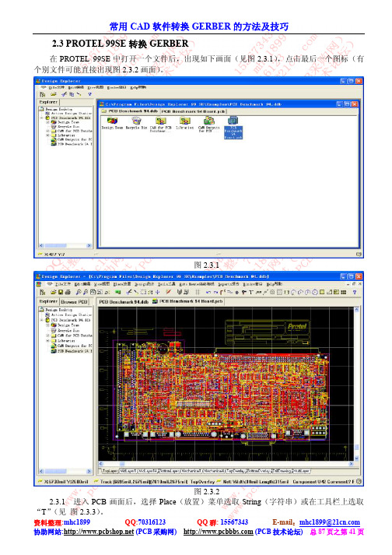Click the mhc1899@21cn.com email link
Image resolution: width=392 pixels, height=555 pixels.
tap(330, 522)
